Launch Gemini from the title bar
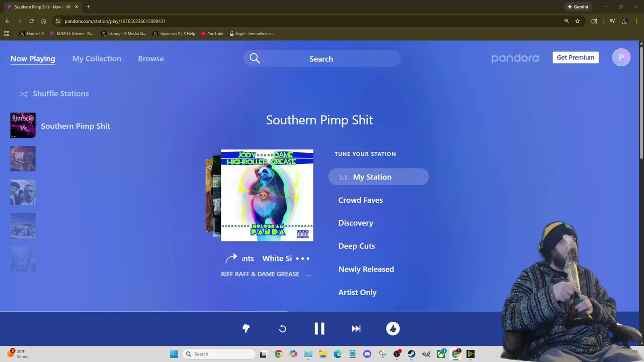644x362 pixels. click(x=578, y=7)
